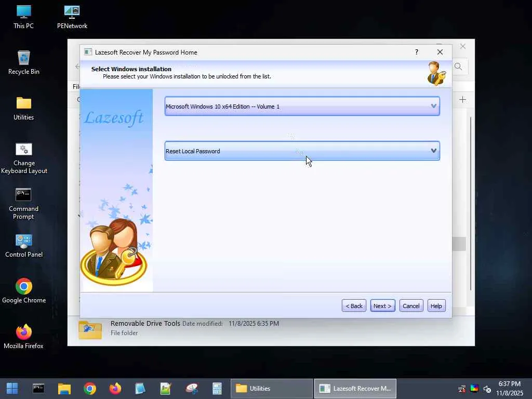Click the network tray icon

pyautogui.click(x=462, y=389)
